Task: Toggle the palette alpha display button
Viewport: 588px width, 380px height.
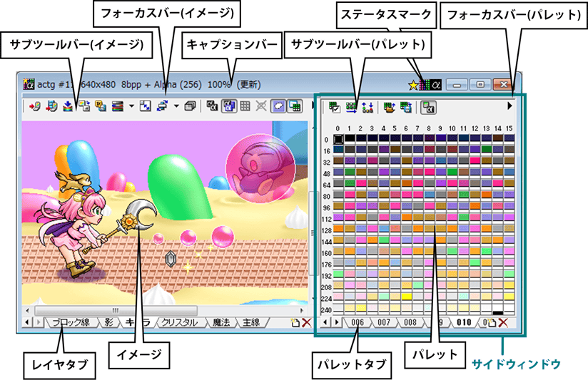Action: coord(428,108)
